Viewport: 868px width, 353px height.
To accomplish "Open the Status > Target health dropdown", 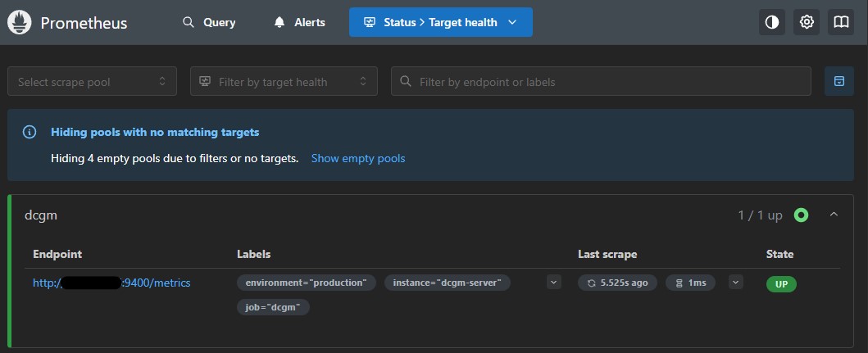I will pyautogui.click(x=440, y=23).
